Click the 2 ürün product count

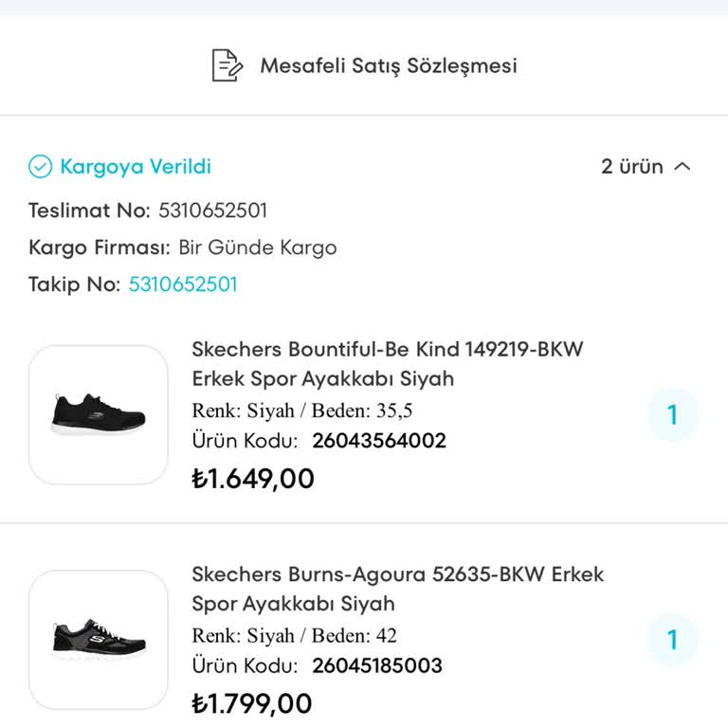631,168
